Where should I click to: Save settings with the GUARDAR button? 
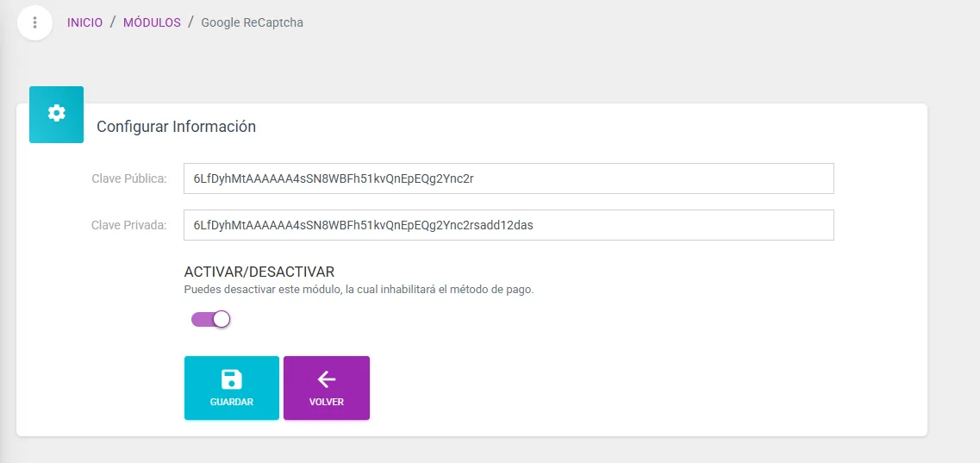232,388
